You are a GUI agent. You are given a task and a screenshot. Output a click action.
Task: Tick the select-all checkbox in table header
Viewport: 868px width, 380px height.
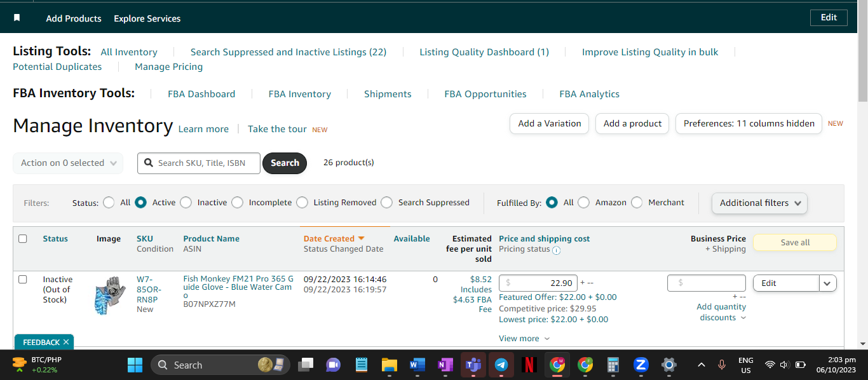tap(23, 239)
